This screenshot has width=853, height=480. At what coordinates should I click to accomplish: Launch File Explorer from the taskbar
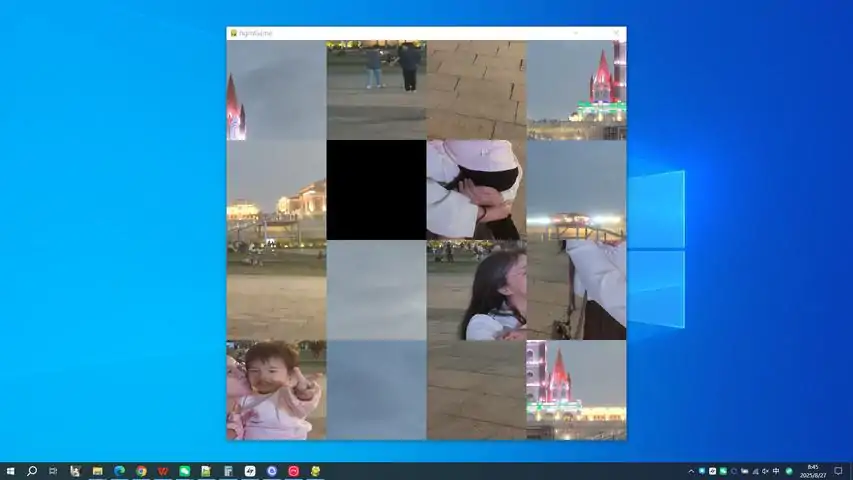tap(97, 470)
